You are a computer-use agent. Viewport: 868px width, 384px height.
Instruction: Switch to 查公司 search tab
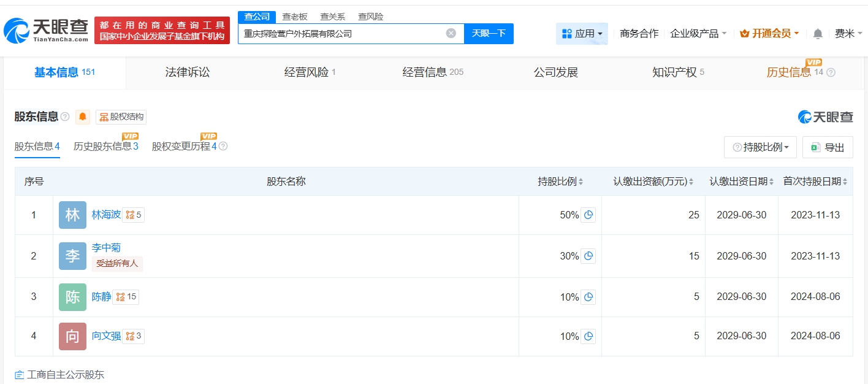coord(257,17)
